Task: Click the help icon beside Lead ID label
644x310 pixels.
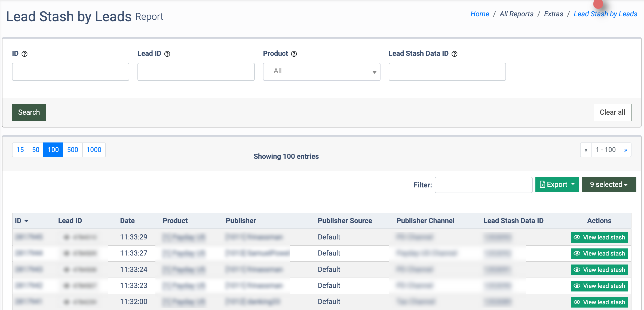Action: click(167, 54)
